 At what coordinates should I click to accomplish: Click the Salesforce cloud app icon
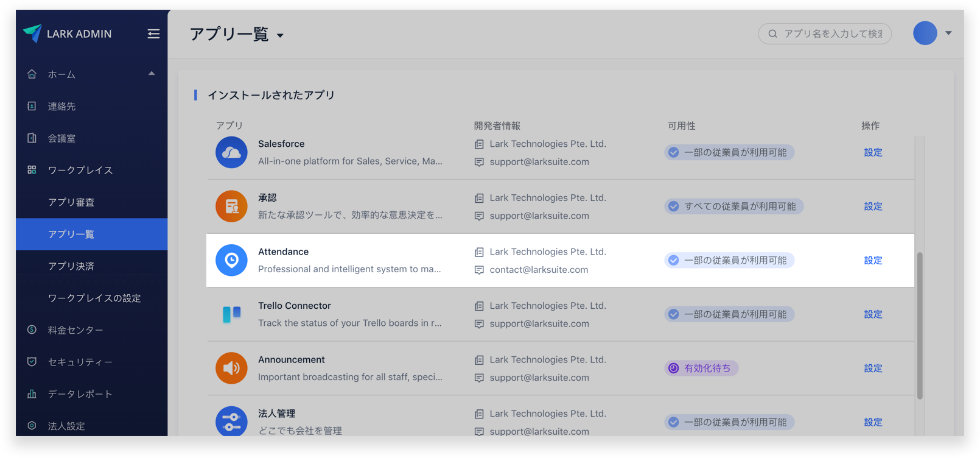tap(231, 152)
